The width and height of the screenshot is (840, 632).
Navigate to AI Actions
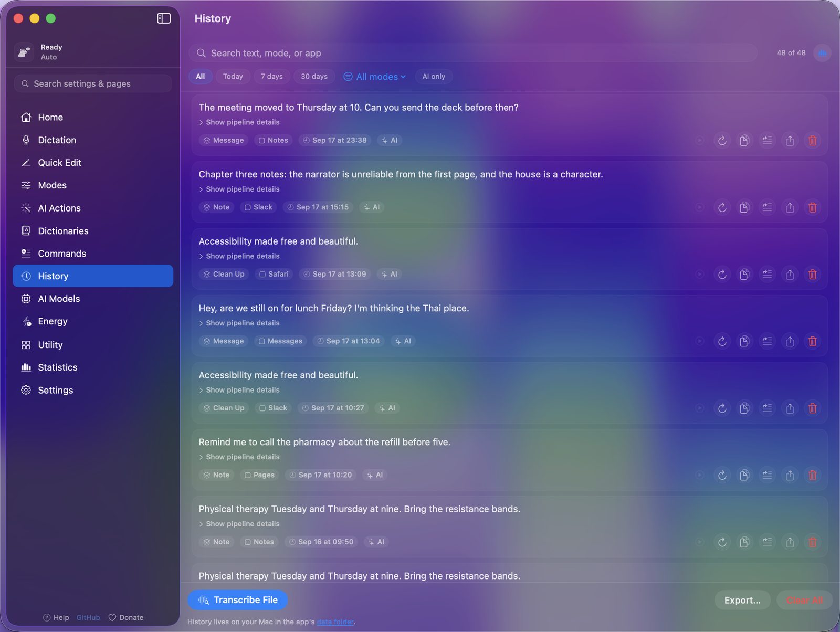(x=93, y=208)
